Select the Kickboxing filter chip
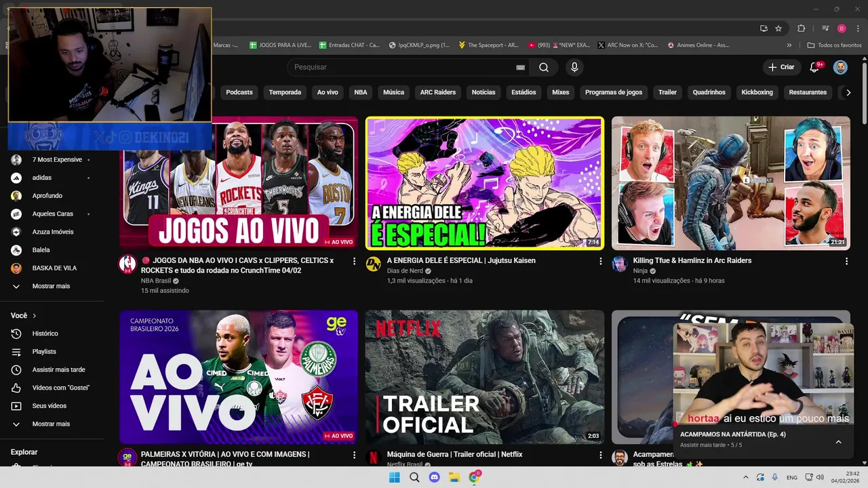 [757, 92]
